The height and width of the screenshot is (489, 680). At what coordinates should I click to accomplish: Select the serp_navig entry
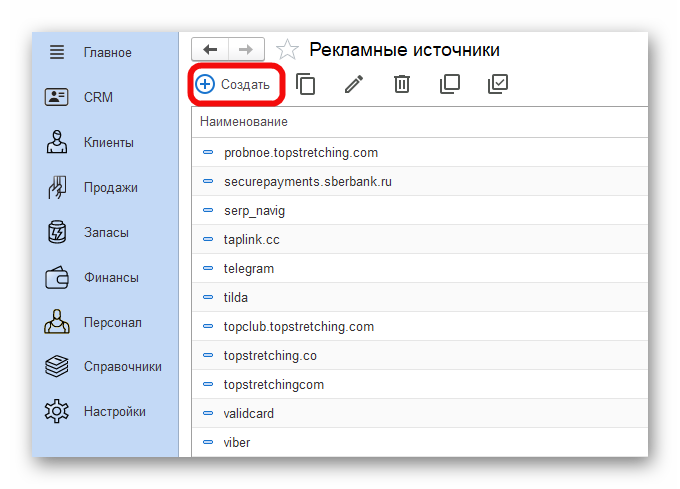(420, 210)
